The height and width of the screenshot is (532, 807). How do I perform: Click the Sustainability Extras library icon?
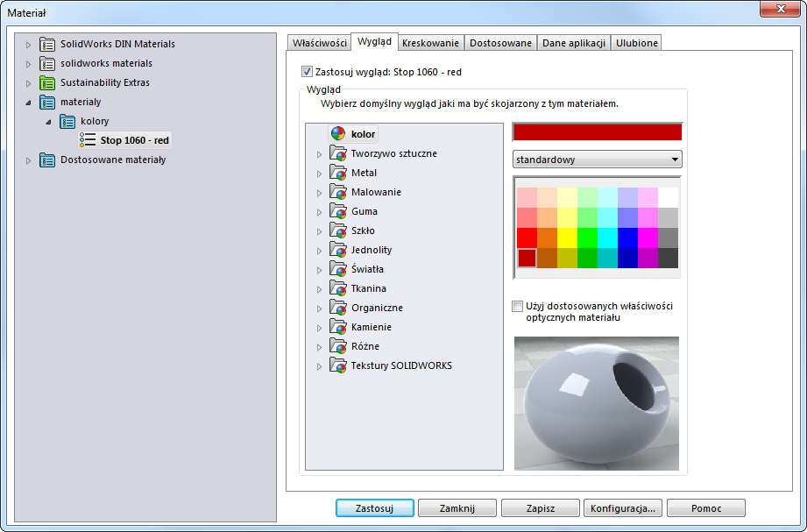point(47,82)
